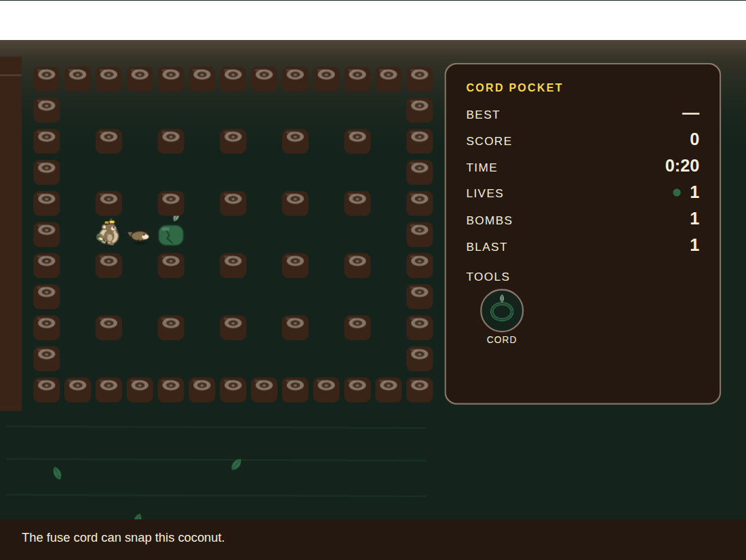Click the top-left corner log stump
Viewport: 746px width, 560px height.
(x=47, y=79)
